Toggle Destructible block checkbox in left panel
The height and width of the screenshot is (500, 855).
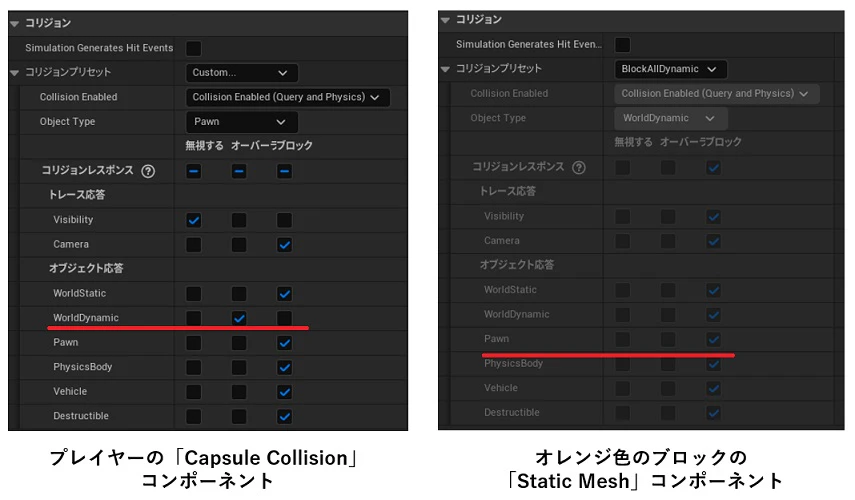coord(284,417)
